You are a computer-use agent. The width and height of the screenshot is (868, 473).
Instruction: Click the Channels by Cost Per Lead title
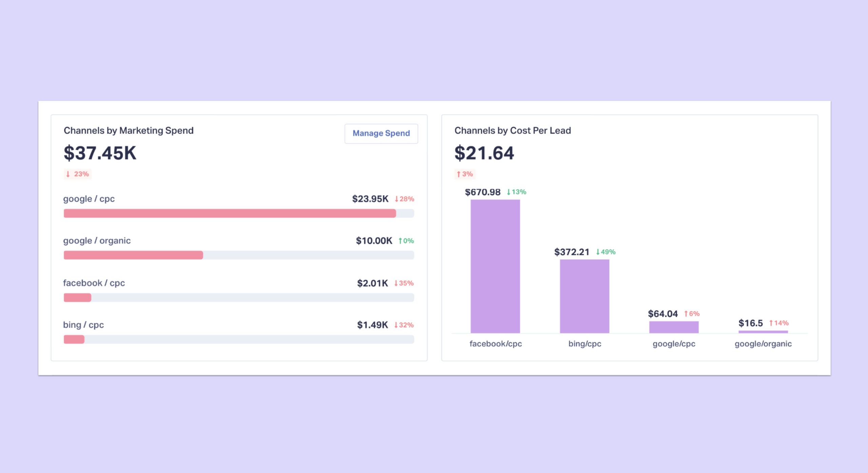(x=512, y=131)
